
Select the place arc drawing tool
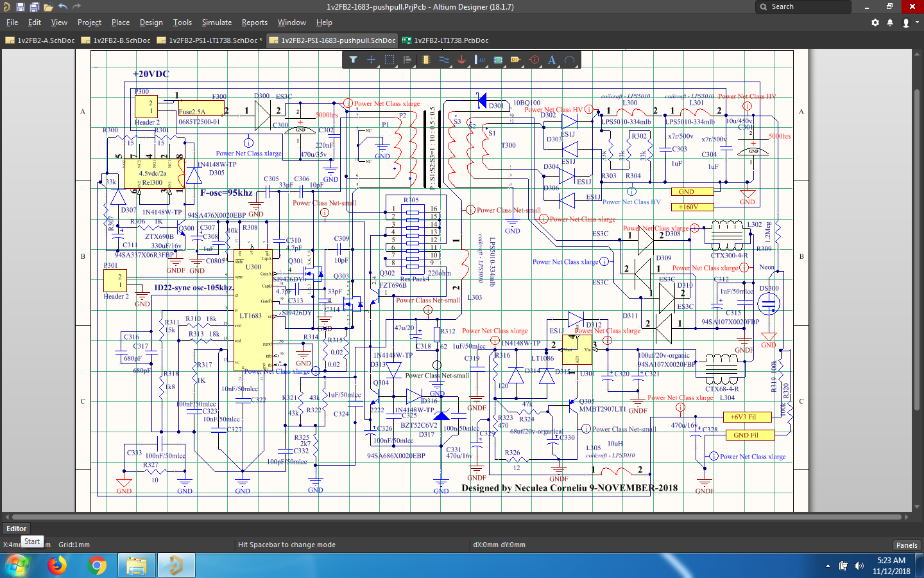pos(570,60)
